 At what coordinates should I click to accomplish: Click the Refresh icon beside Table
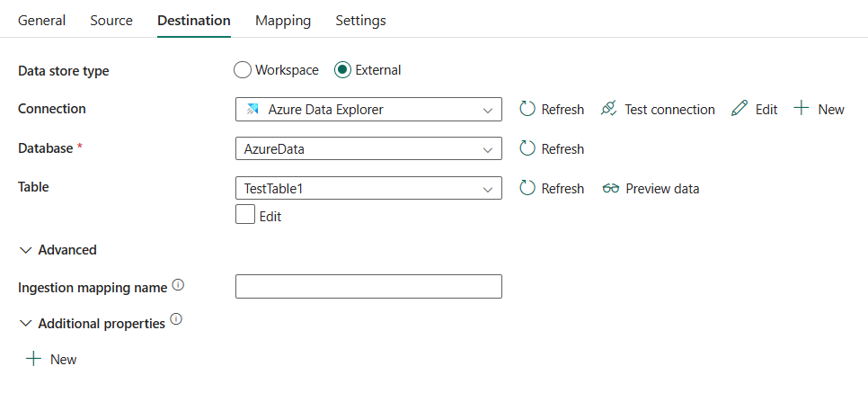pyautogui.click(x=527, y=189)
